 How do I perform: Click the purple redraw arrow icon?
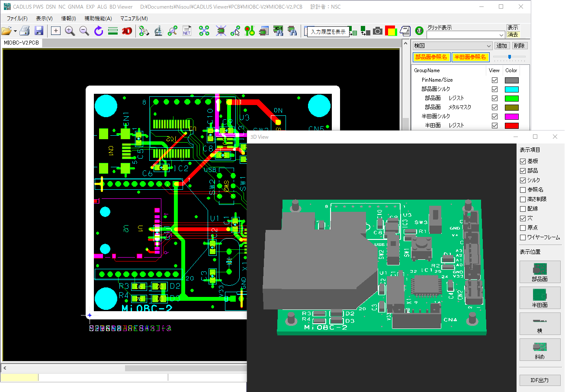click(x=99, y=31)
